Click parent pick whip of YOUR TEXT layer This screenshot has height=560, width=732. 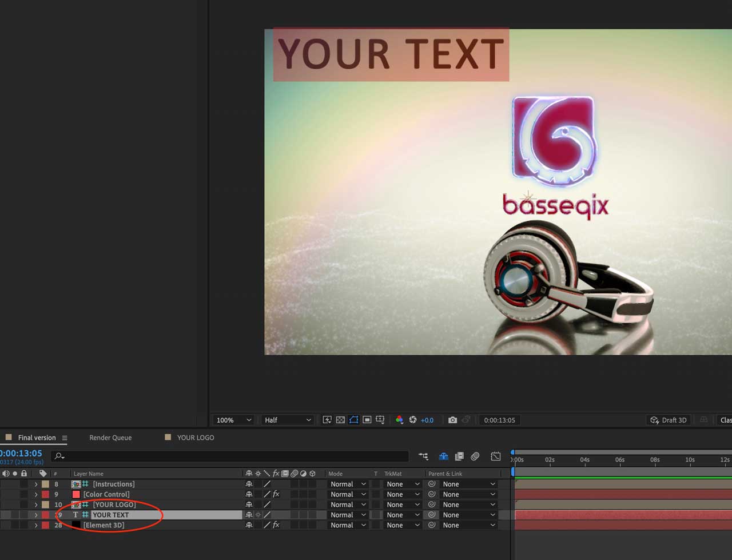[432, 515]
